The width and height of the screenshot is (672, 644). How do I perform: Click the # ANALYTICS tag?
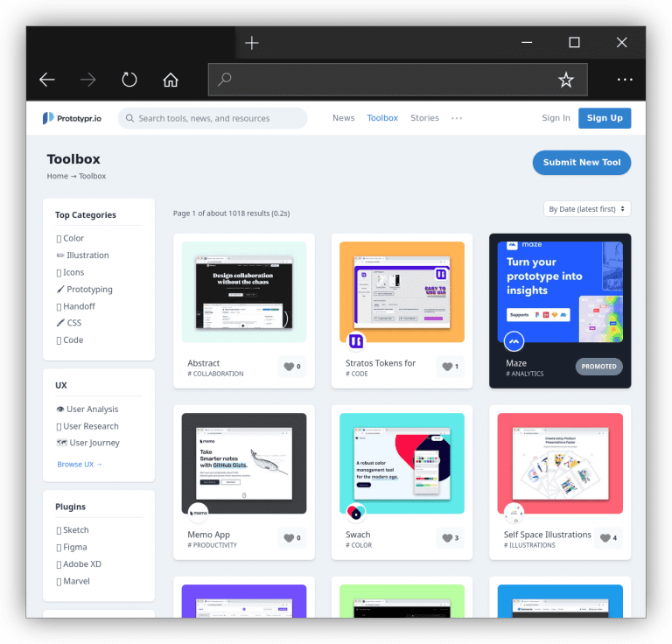click(524, 374)
